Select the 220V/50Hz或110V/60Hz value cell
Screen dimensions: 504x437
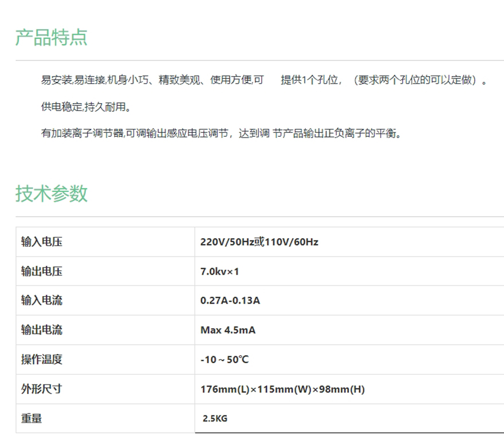[259, 242]
